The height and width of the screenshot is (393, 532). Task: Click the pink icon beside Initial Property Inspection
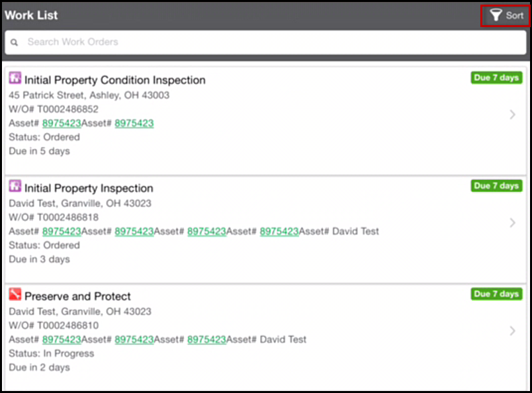(15, 186)
